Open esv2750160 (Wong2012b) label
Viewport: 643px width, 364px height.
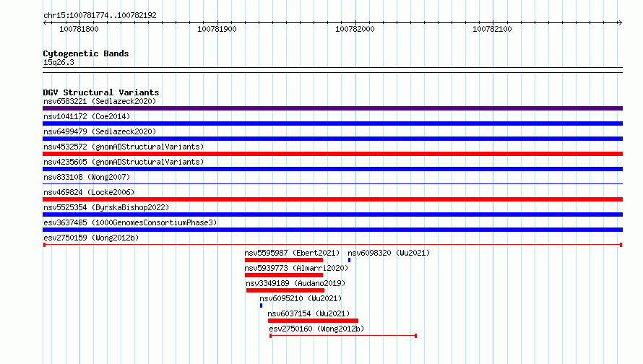pyautogui.click(x=316, y=329)
